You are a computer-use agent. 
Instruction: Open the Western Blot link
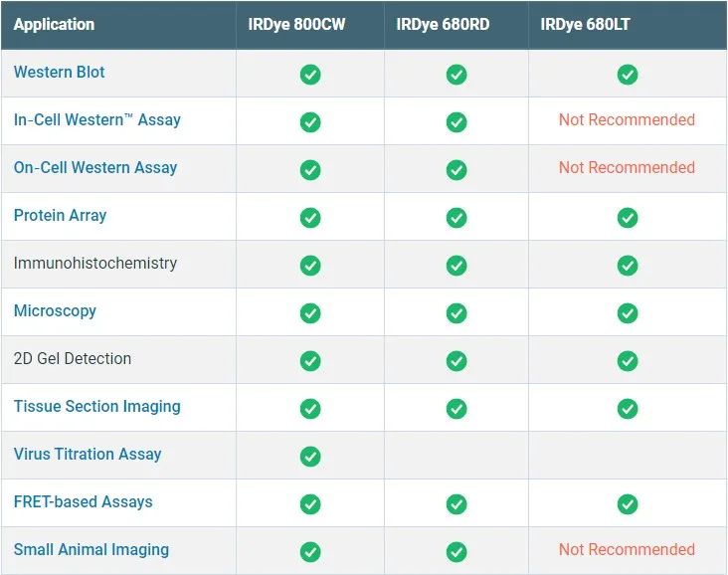(59, 72)
